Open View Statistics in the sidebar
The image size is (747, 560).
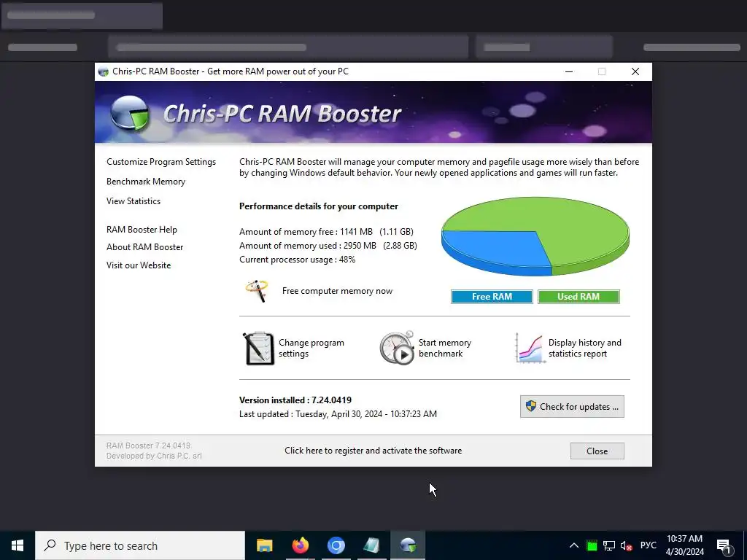tap(133, 201)
